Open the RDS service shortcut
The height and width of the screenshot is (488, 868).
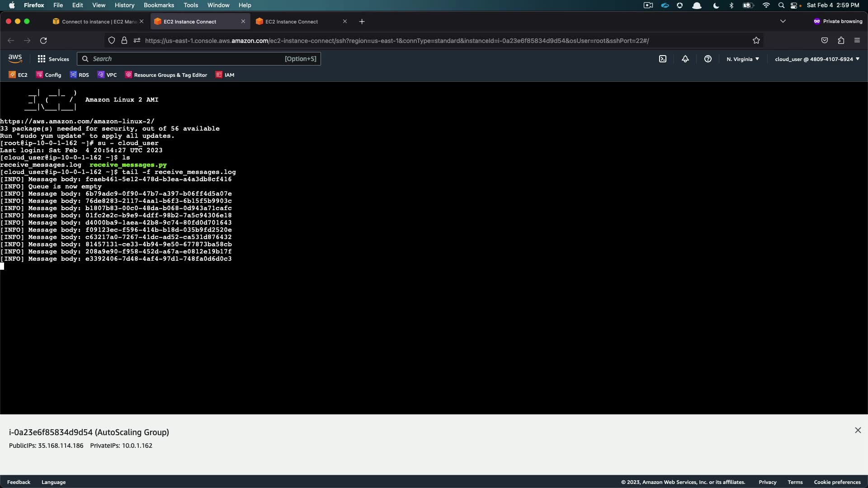80,75
